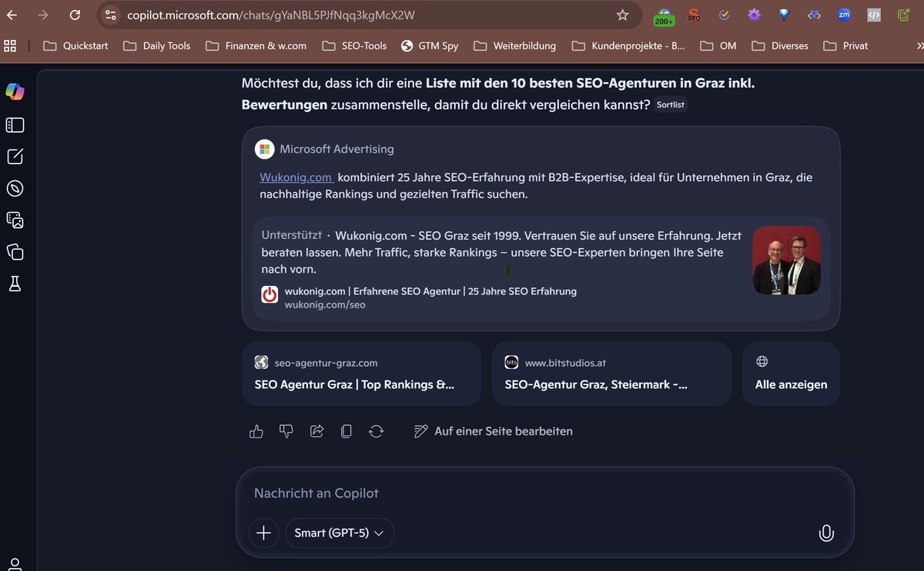Click the Copilot logo in sidebar
924x571 pixels.
coord(15,91)
